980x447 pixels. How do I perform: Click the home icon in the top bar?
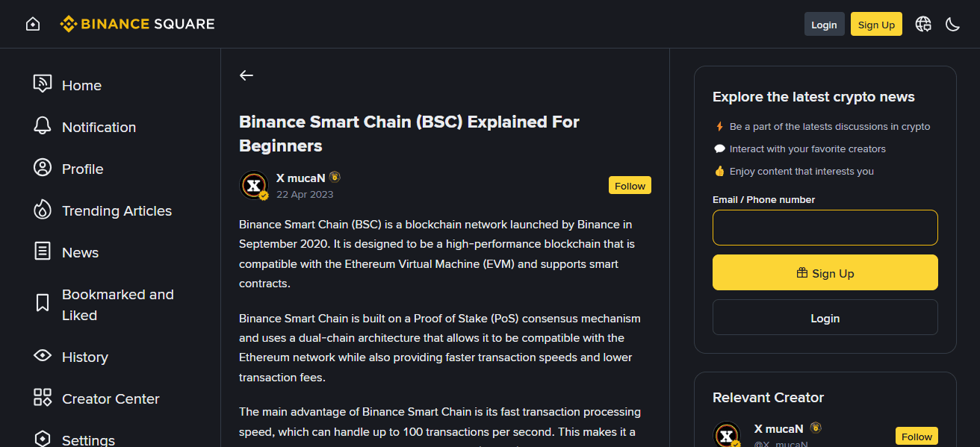[33, 24]
